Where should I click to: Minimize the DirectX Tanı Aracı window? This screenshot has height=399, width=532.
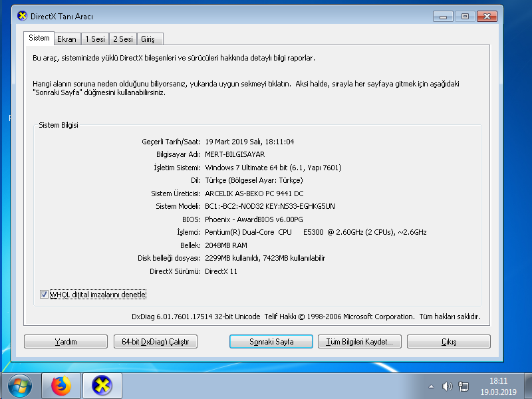443,16
